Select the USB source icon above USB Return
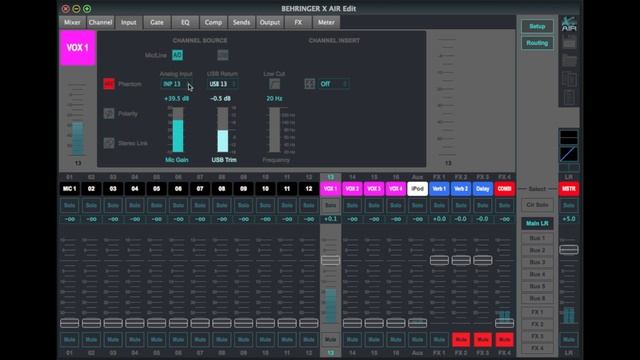Viewport: 640px width, 360px height. pyautogui.click(x=222, y=55)
